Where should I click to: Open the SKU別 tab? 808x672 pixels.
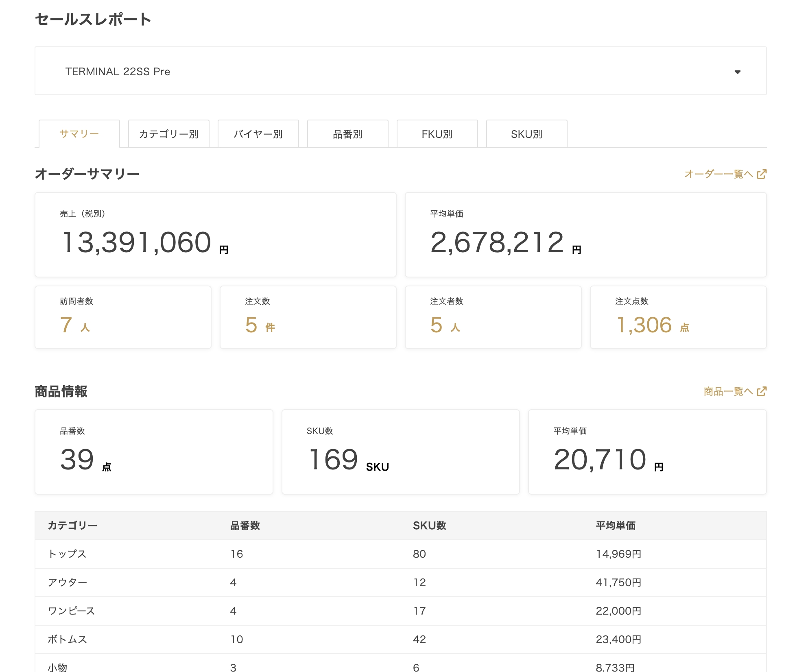click(526, 134)
